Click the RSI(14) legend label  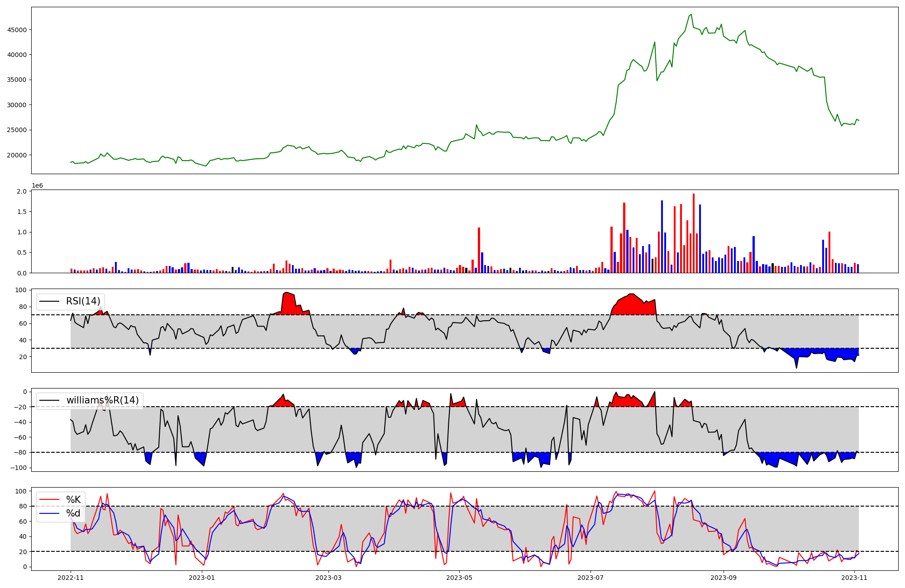coord(83,301)
